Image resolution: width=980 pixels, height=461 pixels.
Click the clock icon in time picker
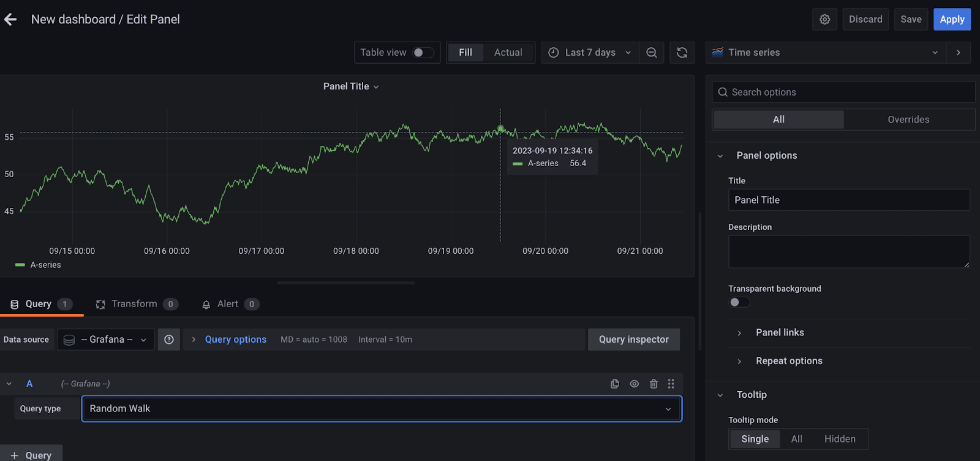553,53
